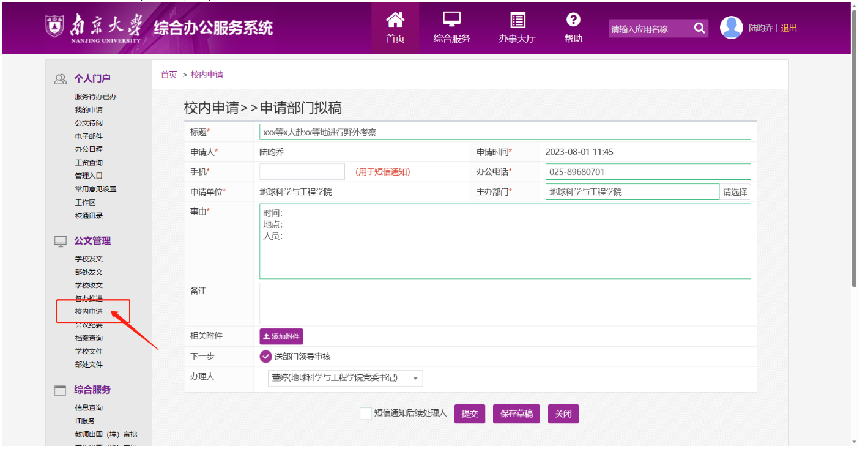Click the 帮助 question mark icon

(573, 20)
